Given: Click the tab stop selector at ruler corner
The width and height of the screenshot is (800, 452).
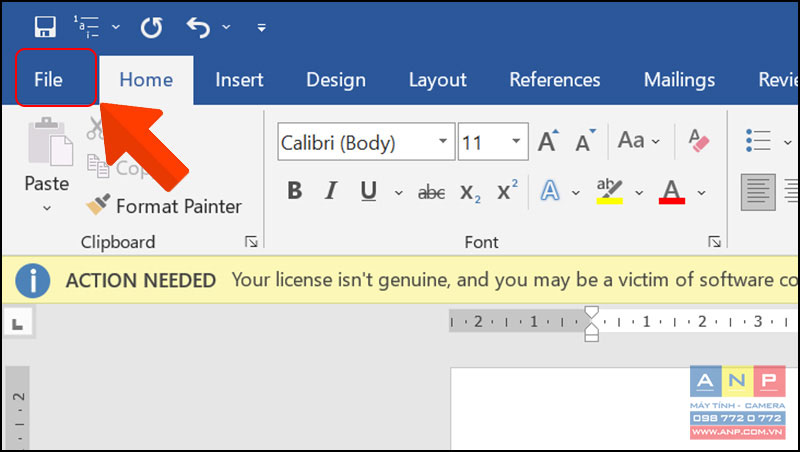Looking at the screenshot, I should (18, 323).
